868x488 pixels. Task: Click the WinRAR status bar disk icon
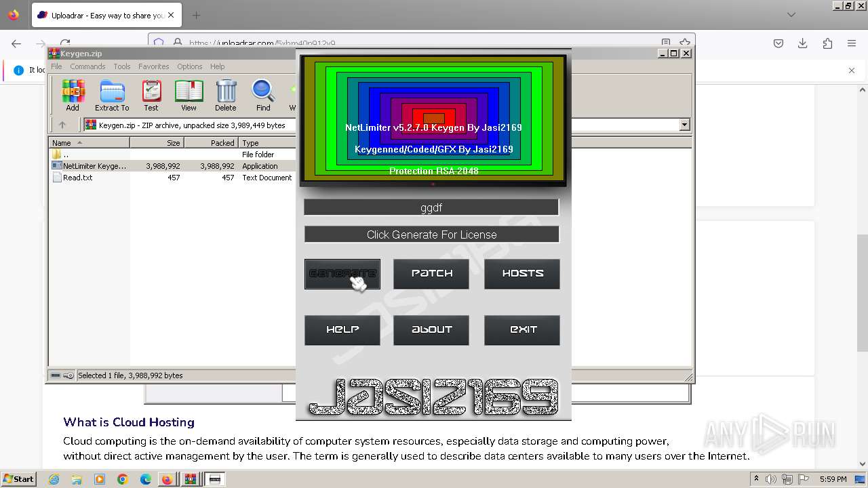click(x=56, y=375)
